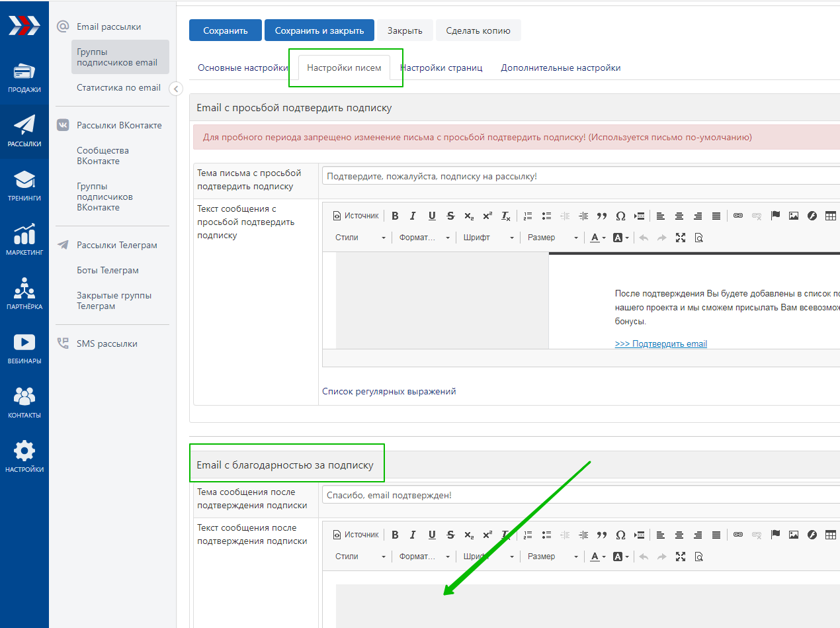Viewport: 840px width, 628px height.
Task: Expand the Шрифт dropdown in the thank-you editor
Action: [488, 557]
